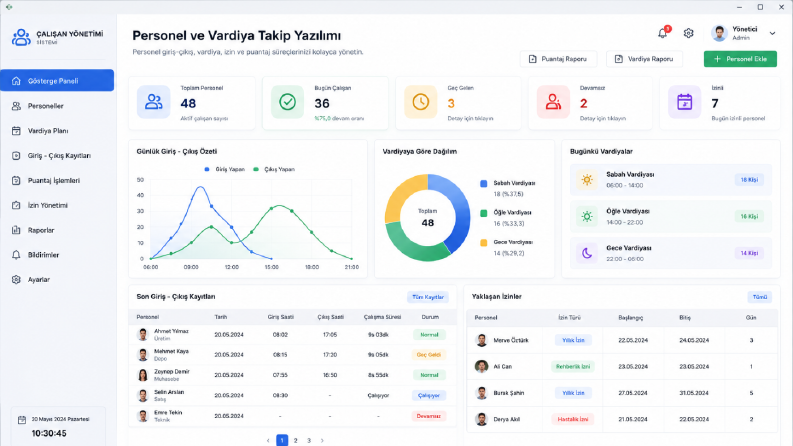Open settings gear in header

(688, 33)
